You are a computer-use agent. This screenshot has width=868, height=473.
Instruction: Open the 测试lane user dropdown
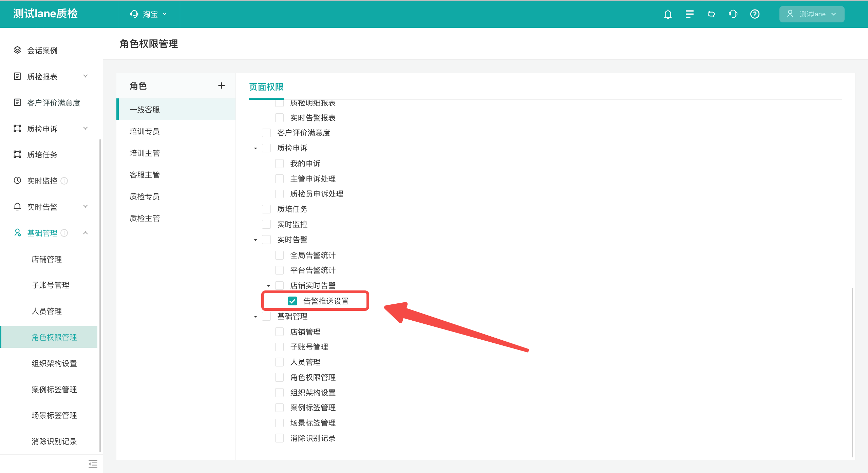pyautogui.click(x=812, y=14)
